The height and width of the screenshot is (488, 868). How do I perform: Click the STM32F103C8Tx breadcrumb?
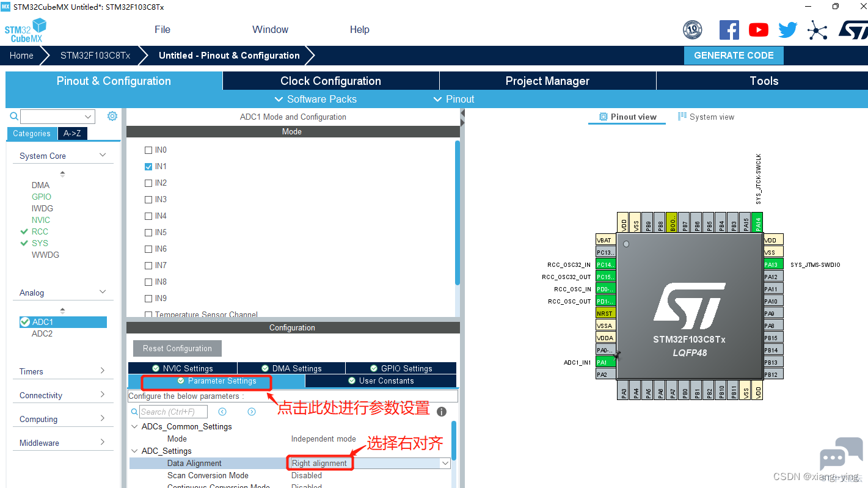95,56
